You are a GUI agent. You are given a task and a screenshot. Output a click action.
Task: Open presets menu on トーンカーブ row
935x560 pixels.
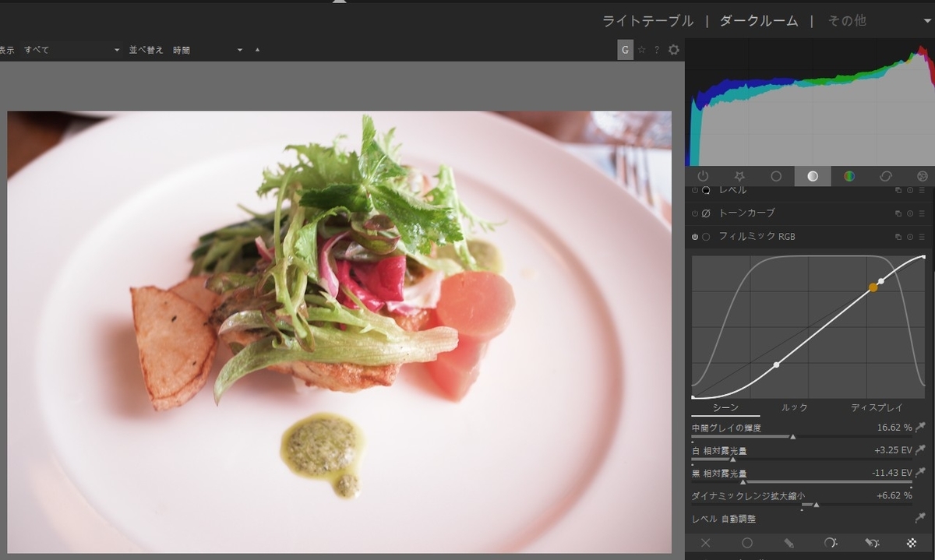(922, 213)
